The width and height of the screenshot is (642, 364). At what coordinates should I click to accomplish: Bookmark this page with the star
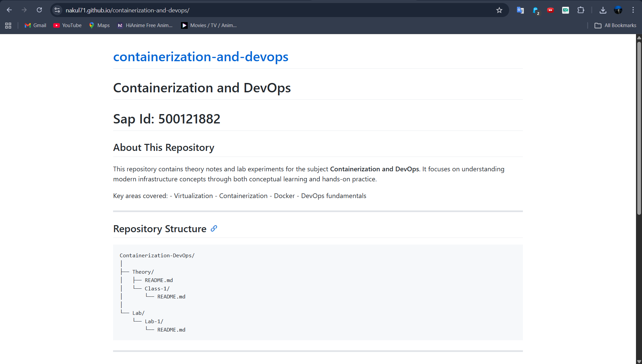click(499, 10)
